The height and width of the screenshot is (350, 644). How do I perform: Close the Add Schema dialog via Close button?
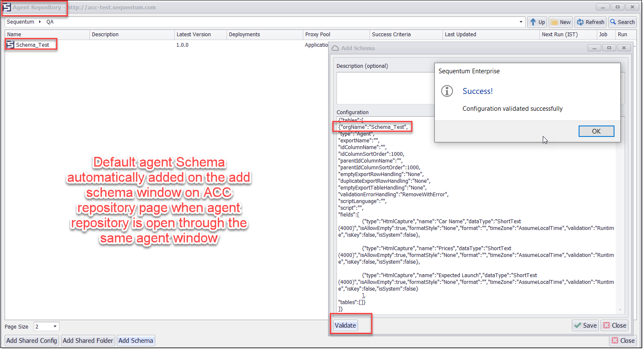coord(614,326)
